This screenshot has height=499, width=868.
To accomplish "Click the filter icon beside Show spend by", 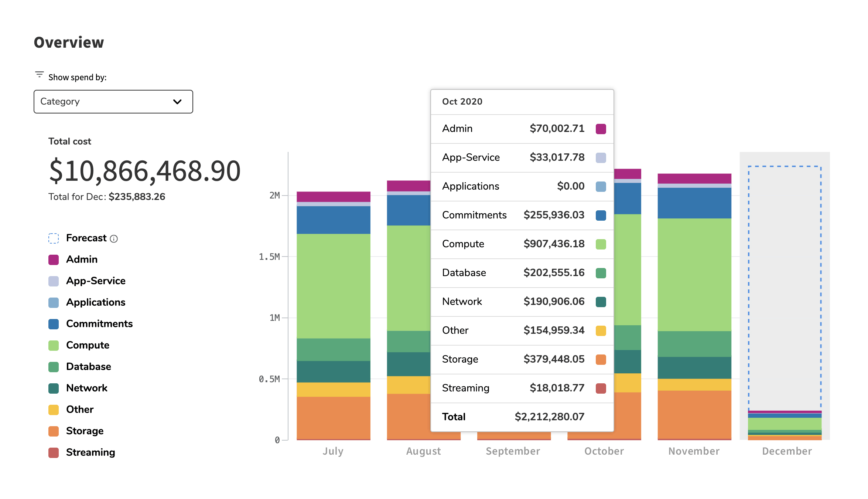I will pos(39,74).
